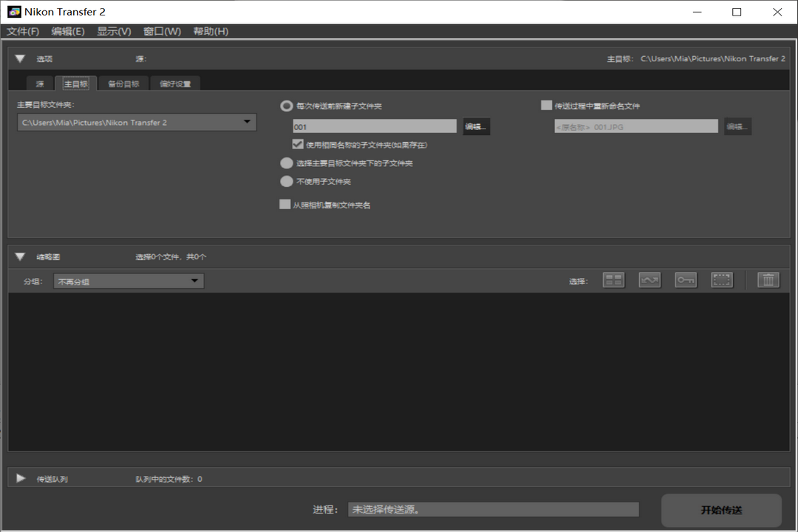Click the 开始传送 button

pyautogui.click(x=721, y=511)
